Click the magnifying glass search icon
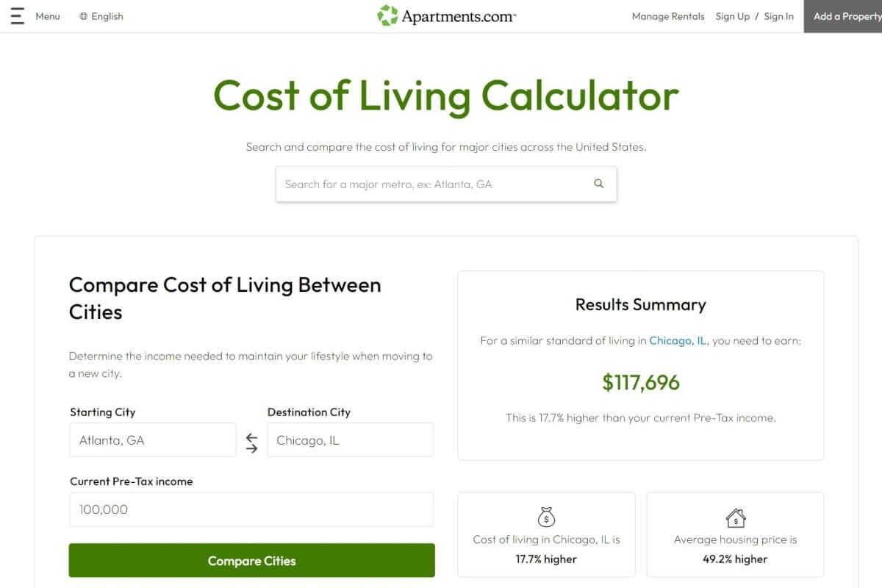The height and width of the screenshot is (588, 882). point(598,183)
